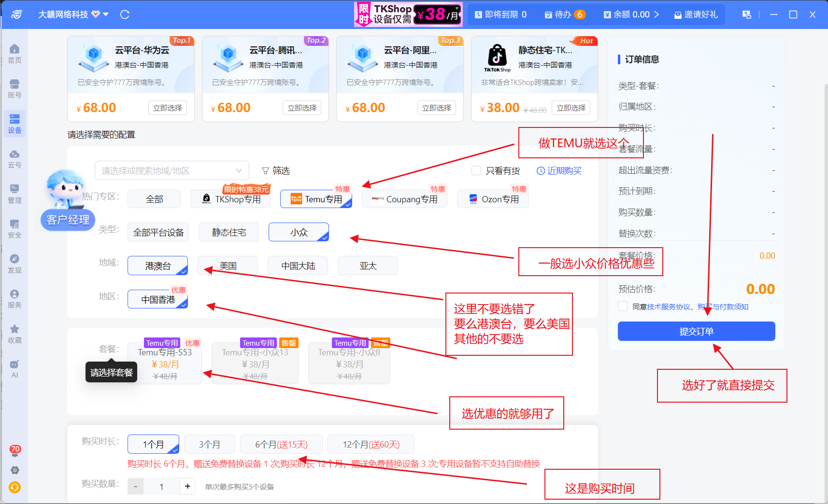This screenshot has width=828, height=504.
Task: Choose 亚太 region
Action: (x=368, y=266)
